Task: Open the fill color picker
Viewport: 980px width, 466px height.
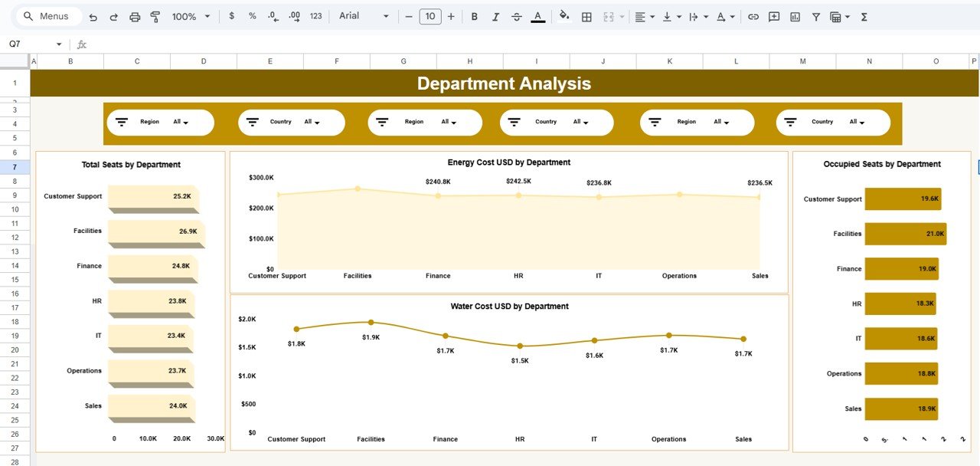Action: click(564, 15)
